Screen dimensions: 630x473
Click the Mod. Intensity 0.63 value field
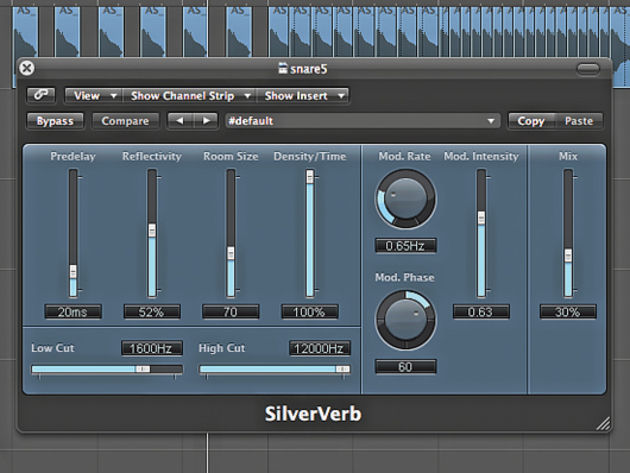(481, 312)
